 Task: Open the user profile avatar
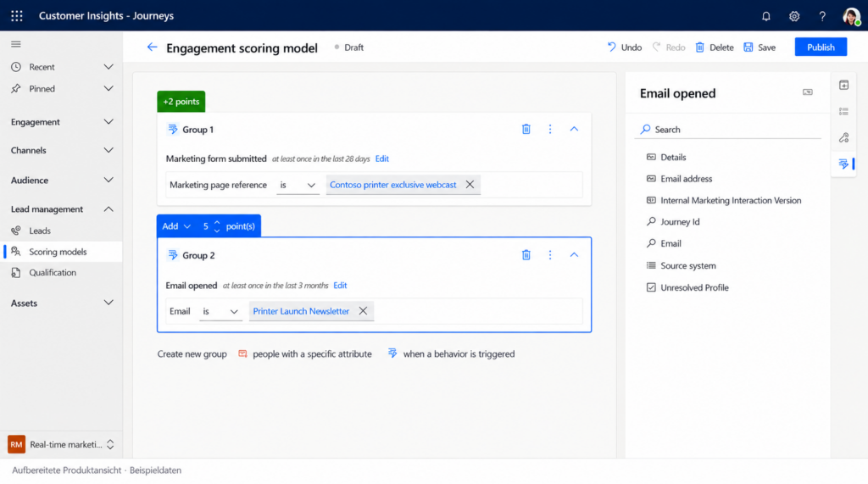(851, 16)
